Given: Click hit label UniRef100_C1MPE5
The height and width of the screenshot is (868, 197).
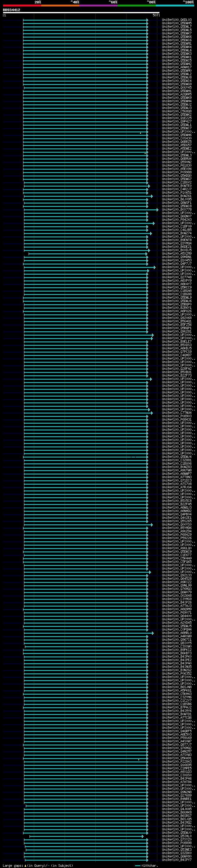Looking at the screenshot, I should coord(177,768).
